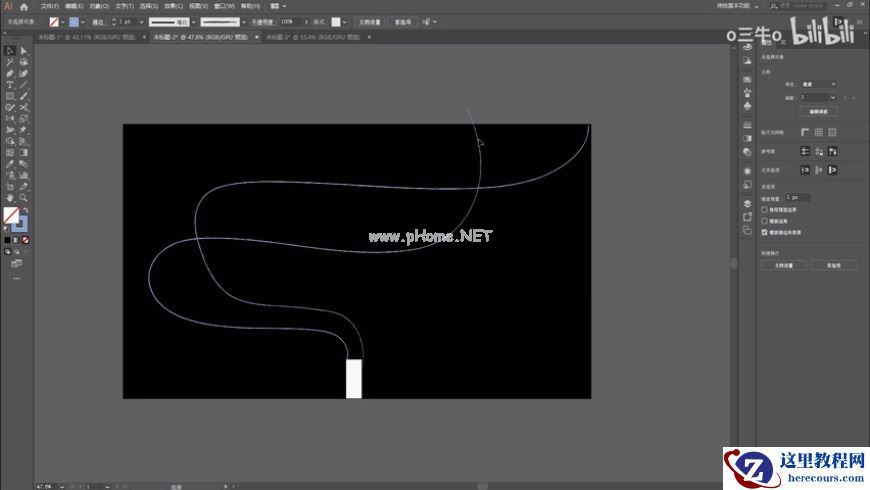This screenshot has height=490, width=870.
Task: Select the Reflect tool
Action: click(10, 119)
